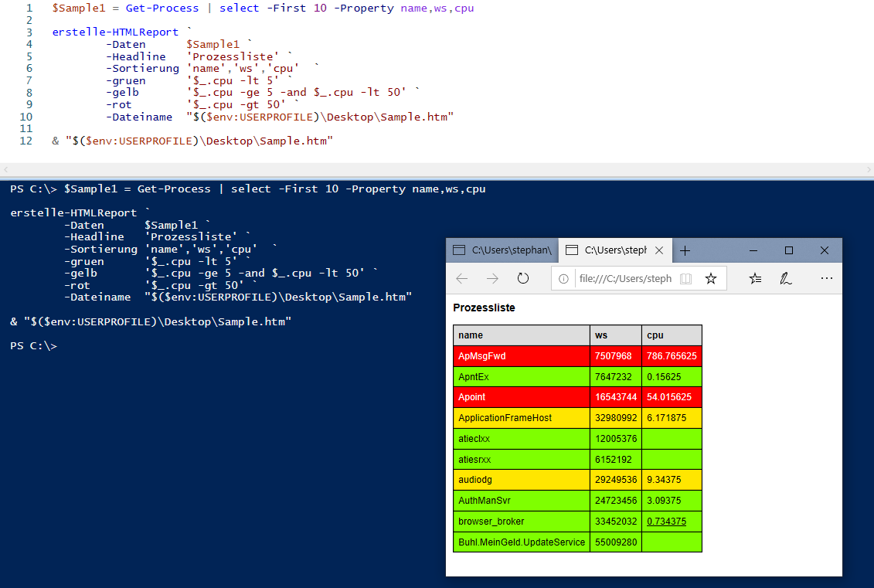
Task: Click the underlined 0.734375 cpu link
Action: (666, 521)
